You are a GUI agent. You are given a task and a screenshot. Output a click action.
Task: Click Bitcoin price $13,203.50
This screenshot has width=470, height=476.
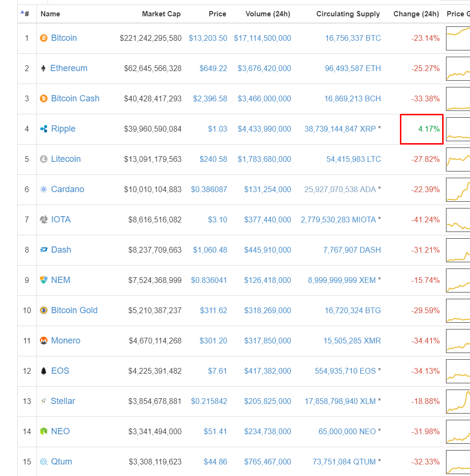208,38
